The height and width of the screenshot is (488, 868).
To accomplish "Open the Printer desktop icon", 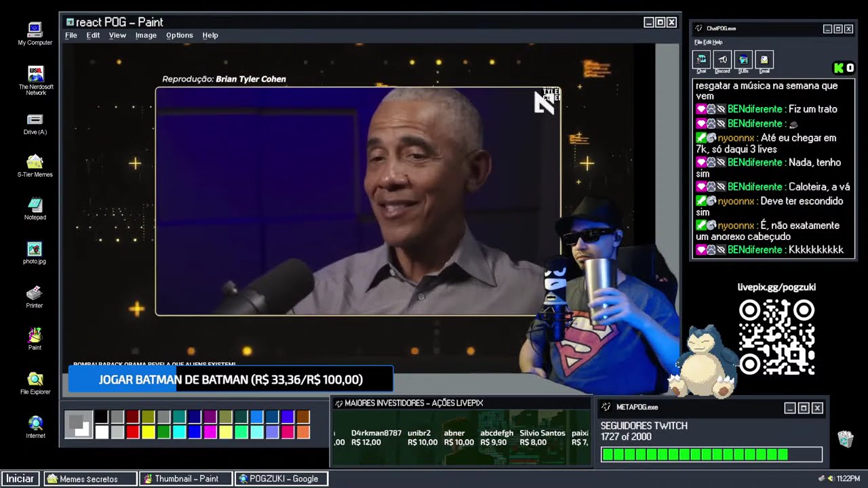I will click(35, 297).
